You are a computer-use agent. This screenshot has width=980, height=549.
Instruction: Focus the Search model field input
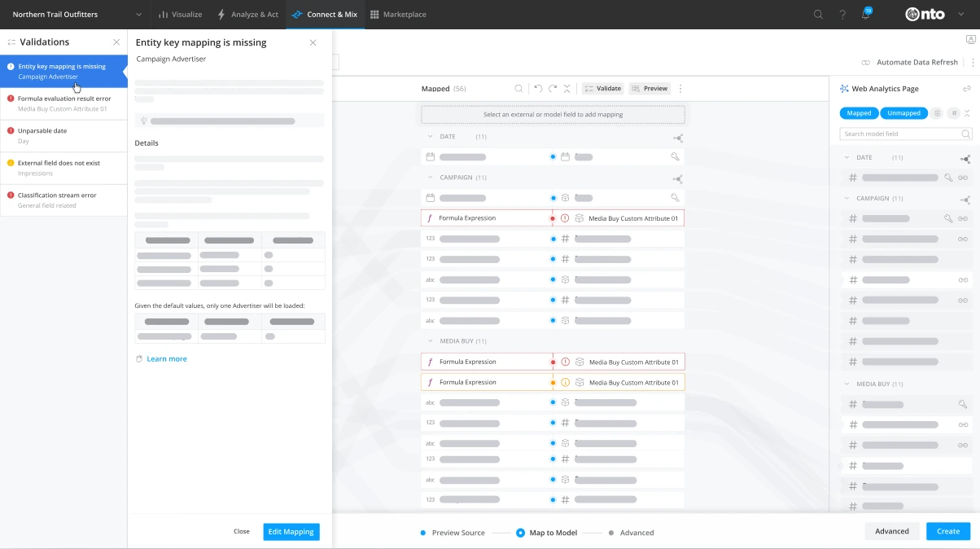(x=906, y=134)
